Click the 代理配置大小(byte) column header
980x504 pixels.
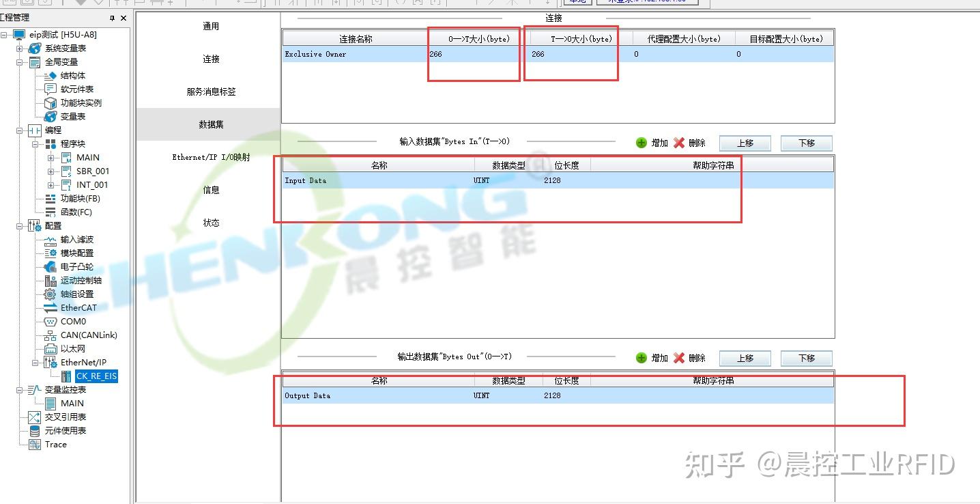coord(683,39)
